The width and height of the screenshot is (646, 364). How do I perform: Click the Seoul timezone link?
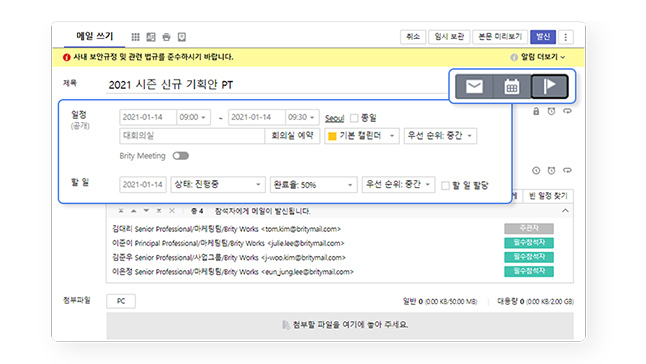pyautogui.click(x=334, y=119)
